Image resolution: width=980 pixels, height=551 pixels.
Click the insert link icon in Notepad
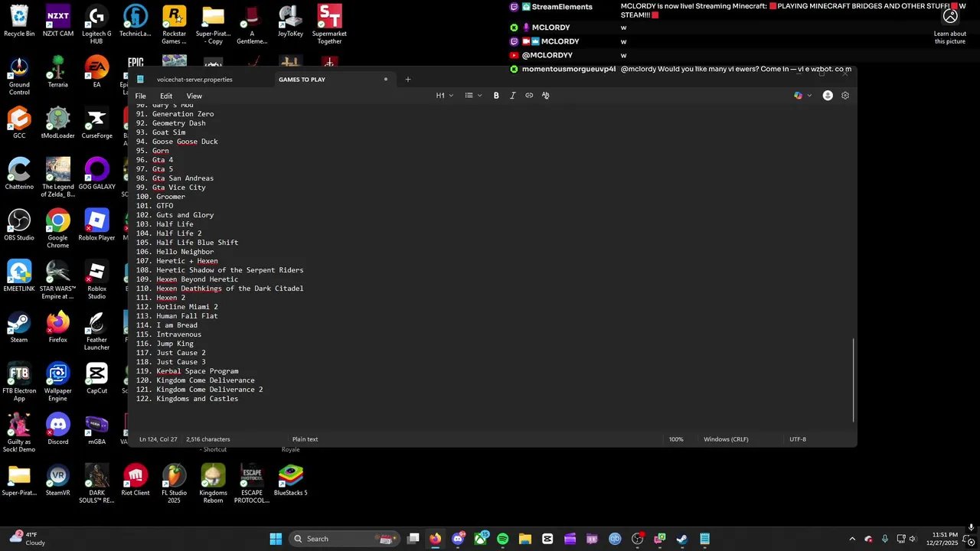click(x=529, y=96)
